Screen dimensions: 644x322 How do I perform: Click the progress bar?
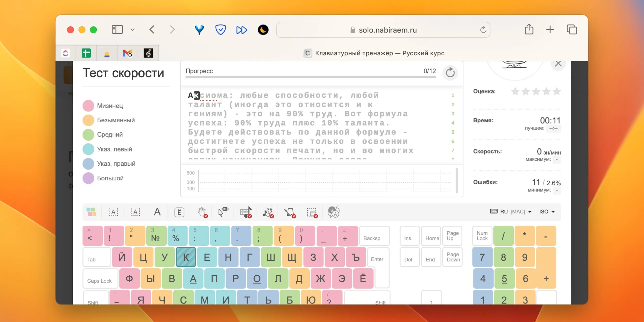pos(311,77)
